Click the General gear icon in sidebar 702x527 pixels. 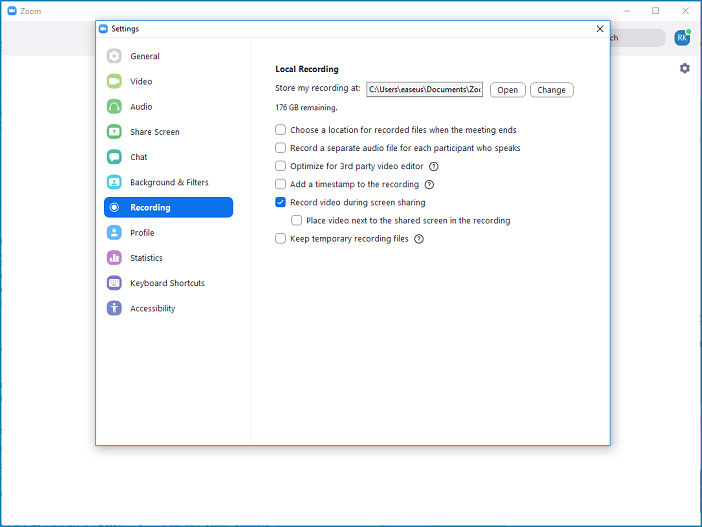click(x=114, y=56)
